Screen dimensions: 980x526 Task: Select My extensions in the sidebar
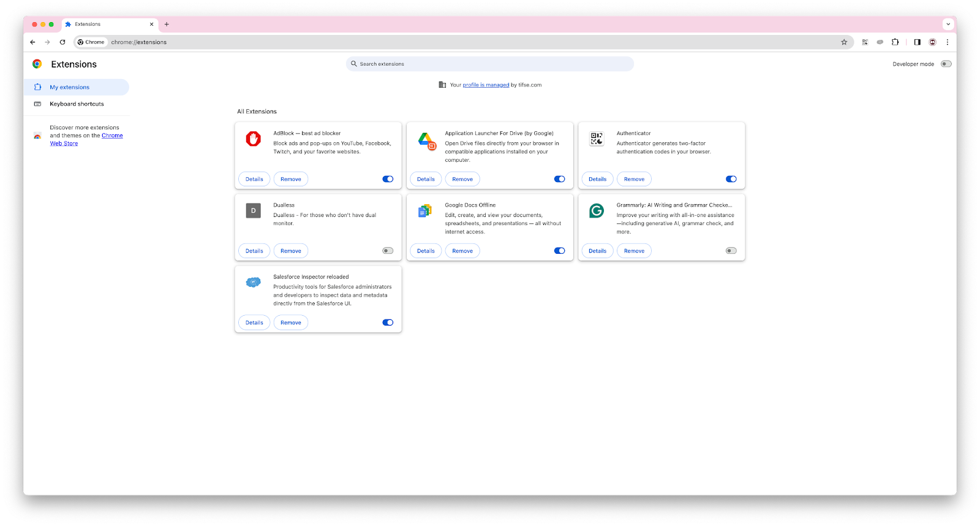coord(77,87)
